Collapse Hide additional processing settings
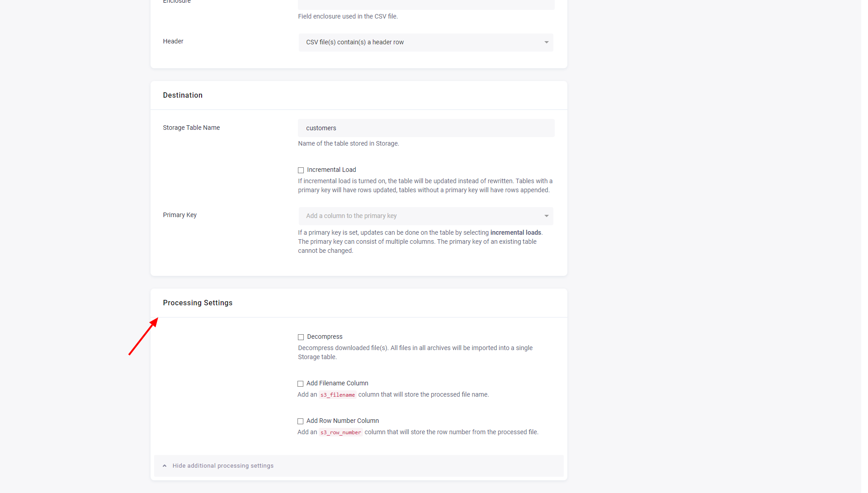This screenshot has height=493, width=868. click(359, 465)
